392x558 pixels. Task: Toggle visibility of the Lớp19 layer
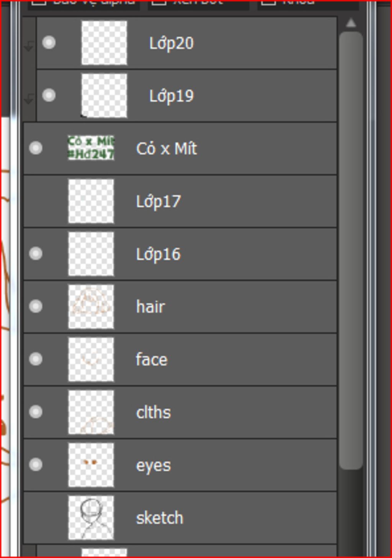click(x=49, y=95)
